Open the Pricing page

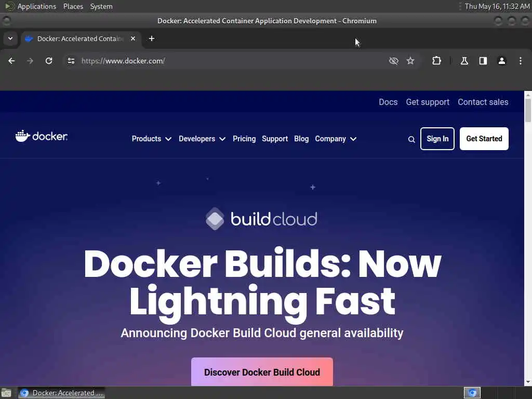coord(244,139)
